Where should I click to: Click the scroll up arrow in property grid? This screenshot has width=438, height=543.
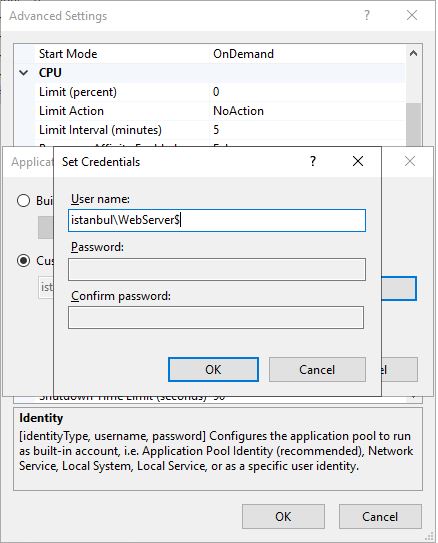click(413, 53)
